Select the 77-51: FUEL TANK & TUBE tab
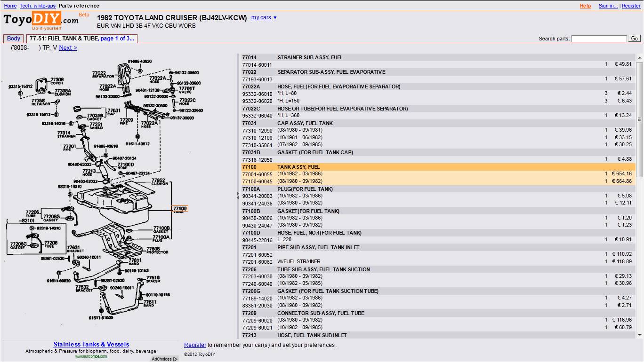The width and height of the screenshot is (644, 362). (82, 39)
